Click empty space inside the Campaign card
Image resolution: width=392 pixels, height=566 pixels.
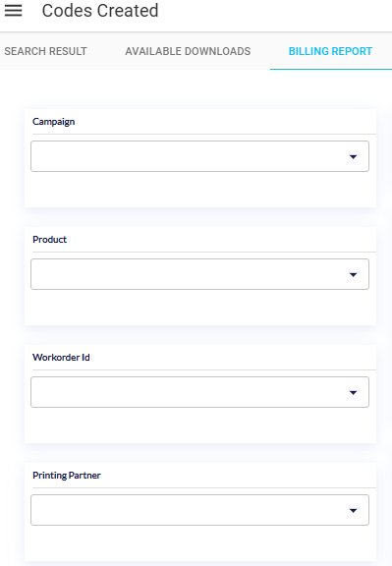point(199,190)
